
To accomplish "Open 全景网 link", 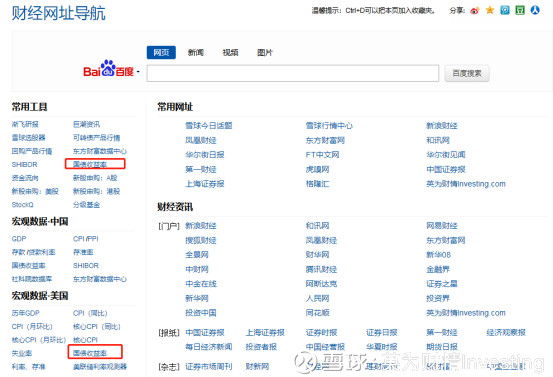I will (x=197, y=255).
